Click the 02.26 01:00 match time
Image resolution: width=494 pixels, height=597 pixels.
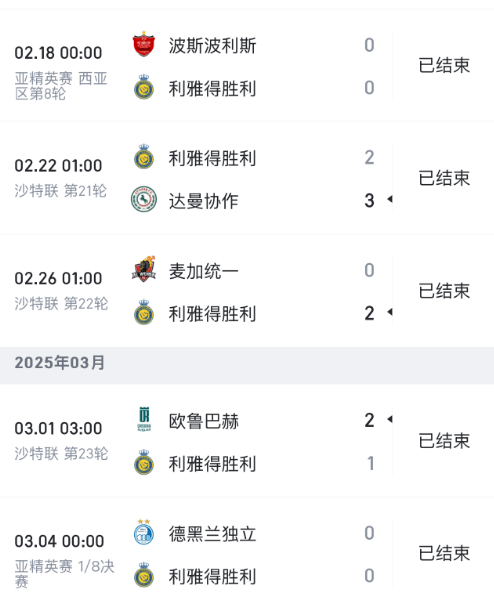[x=58, y=279]
